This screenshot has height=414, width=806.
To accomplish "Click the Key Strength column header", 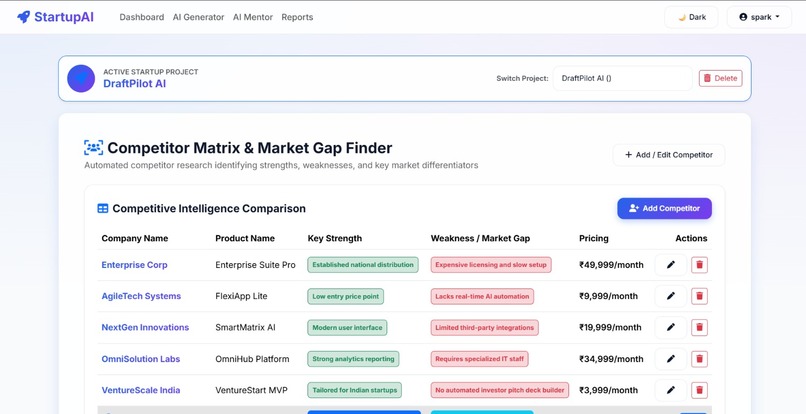I will click(335, 238).
